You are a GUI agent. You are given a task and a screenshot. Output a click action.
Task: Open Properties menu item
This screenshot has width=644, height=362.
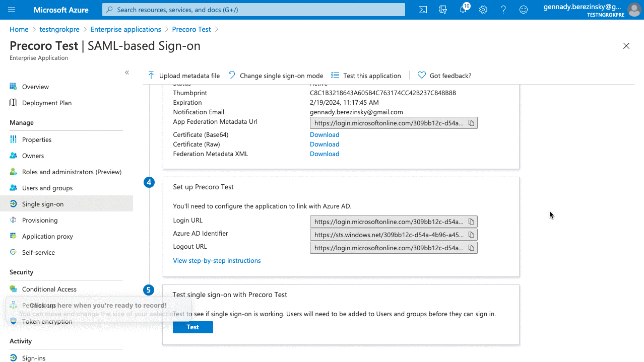point(37,139)
